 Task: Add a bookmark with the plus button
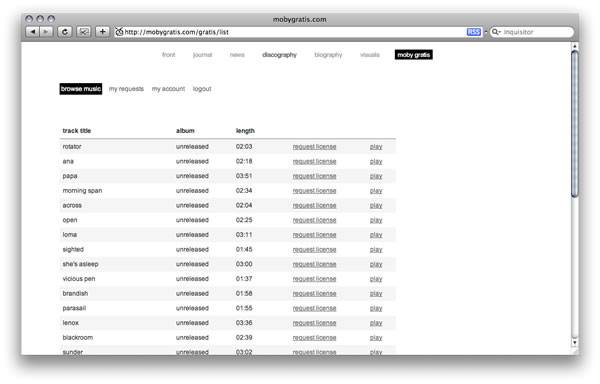point(102,32)
